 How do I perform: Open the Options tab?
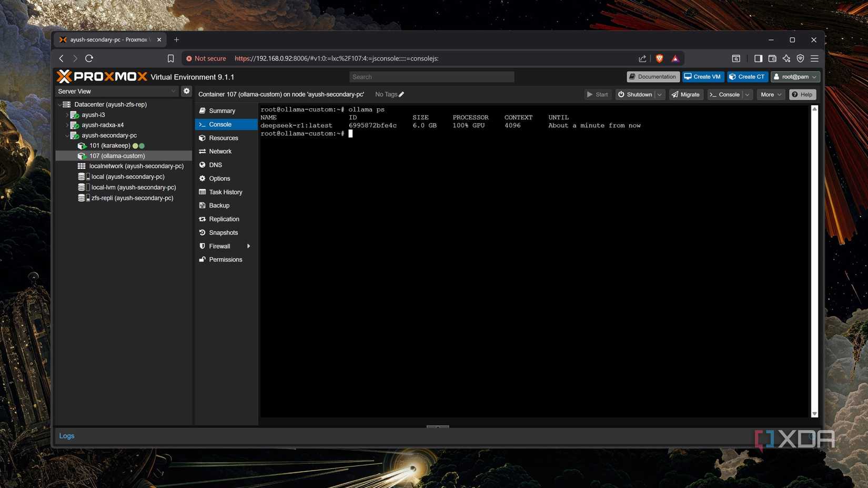[226, 179]
